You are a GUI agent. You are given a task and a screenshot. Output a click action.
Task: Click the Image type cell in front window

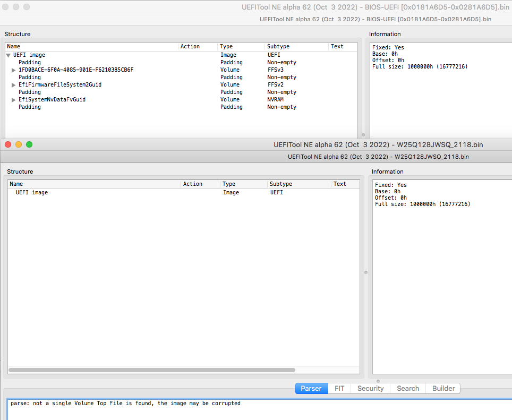click(231, 193)
